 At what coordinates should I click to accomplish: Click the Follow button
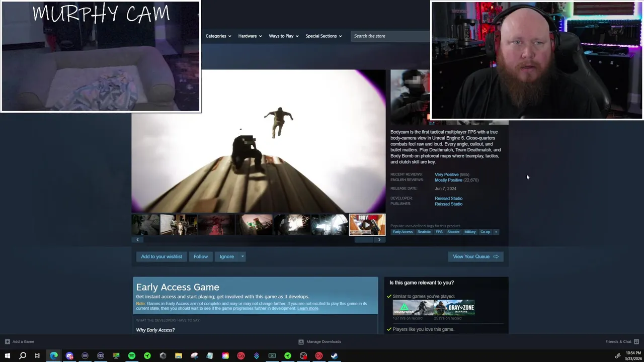(201, 256)
